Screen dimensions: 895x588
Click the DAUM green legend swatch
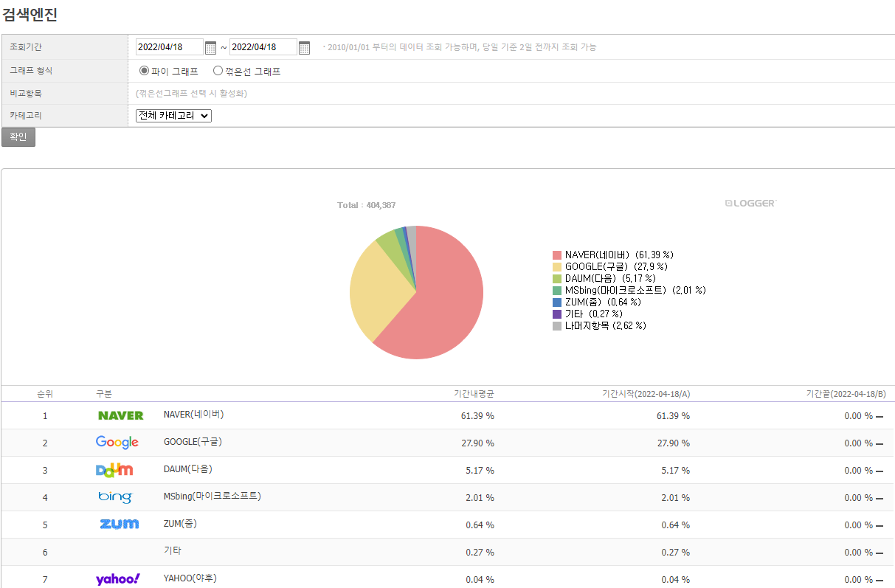click(557, 278)
